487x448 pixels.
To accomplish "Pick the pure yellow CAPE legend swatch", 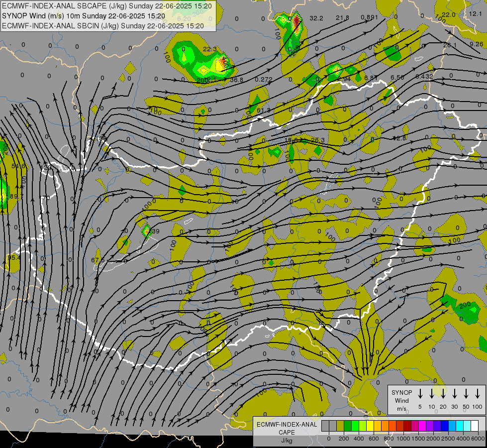I will click(x=370, y=426).
